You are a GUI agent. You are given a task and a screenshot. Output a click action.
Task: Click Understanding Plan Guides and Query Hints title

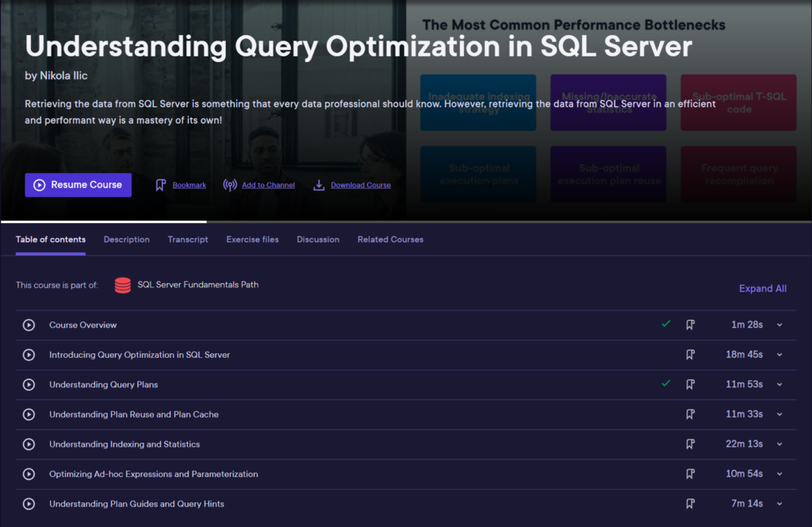click(136, 504)
